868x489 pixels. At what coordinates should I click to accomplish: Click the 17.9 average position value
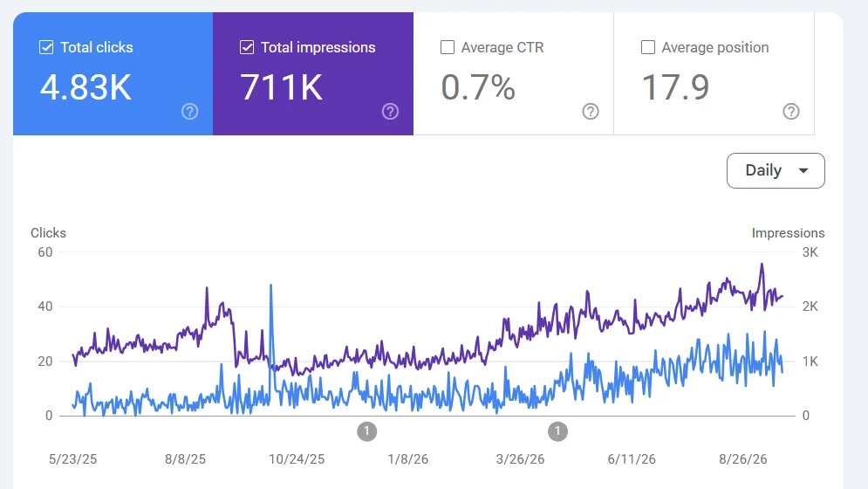pyautogui.click(x=675, y=87)
